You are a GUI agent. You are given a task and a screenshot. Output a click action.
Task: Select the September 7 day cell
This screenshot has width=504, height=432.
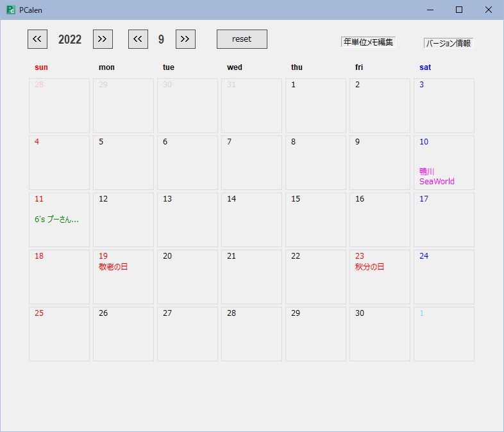tap(251, 163)
